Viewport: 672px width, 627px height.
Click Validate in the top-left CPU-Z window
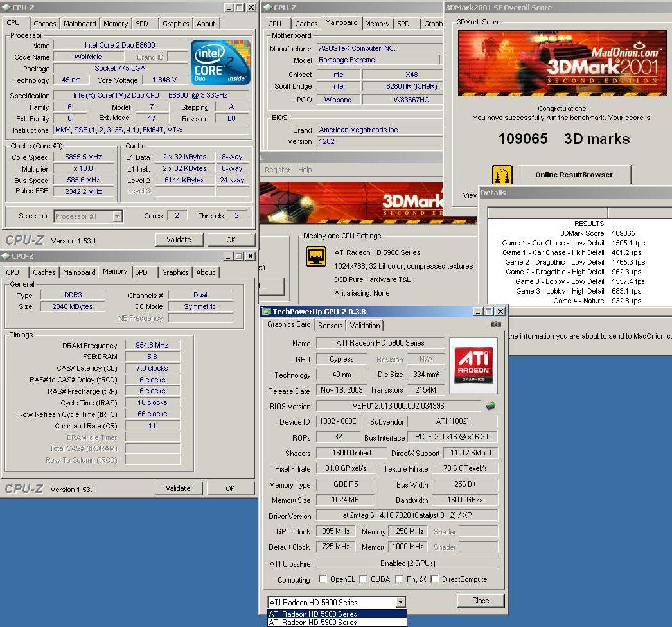(179, 240)
